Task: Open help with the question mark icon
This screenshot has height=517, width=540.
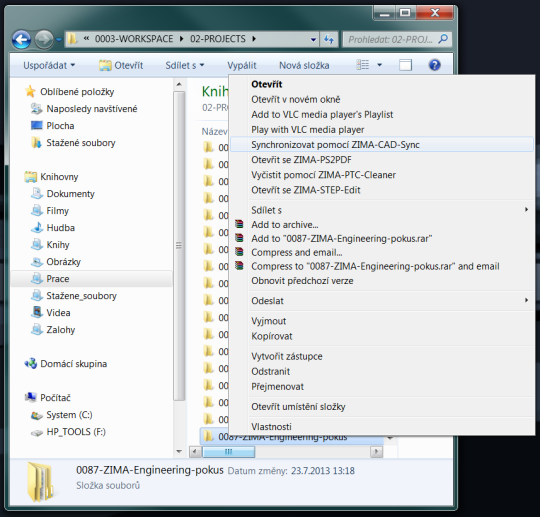Action: 435,65
